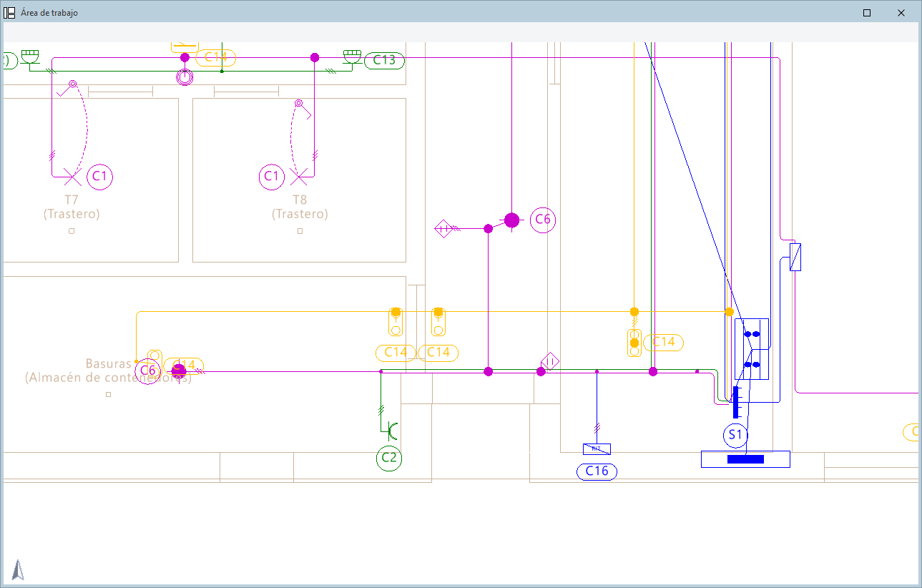922x588 pixels.
Task: Select the magenta diamond symbol left of the junction
Action: [443, 229]
